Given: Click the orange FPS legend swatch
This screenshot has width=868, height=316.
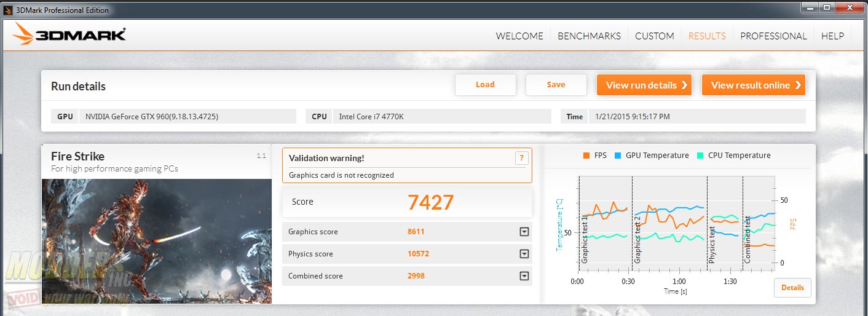Looking at the screenshot, I should [x=586, y=156].
